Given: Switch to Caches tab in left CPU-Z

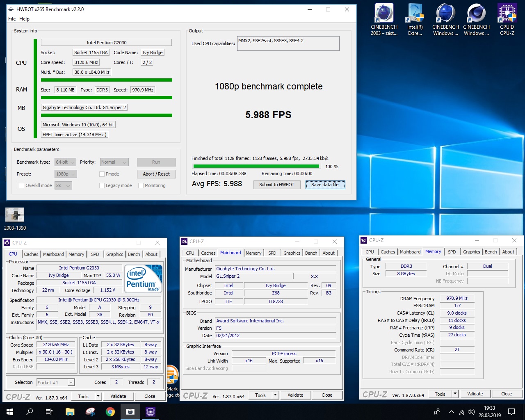Looking at the screenshot, I should [x=31, y=254].
